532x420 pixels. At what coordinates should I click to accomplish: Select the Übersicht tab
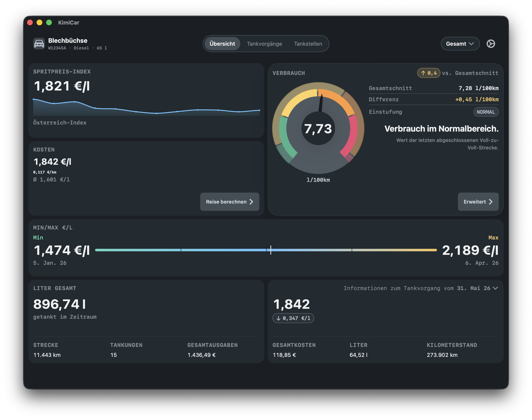(222, 44)
